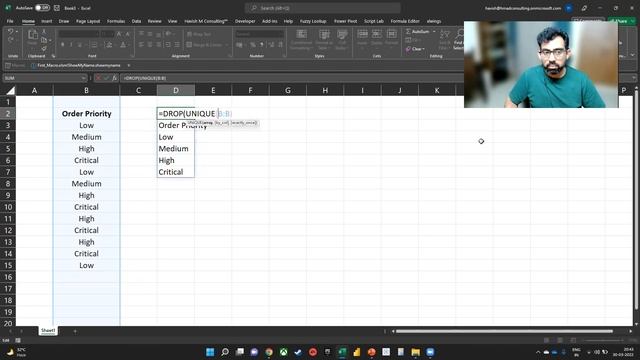Open the font size combo box

[x=107, y=34]
